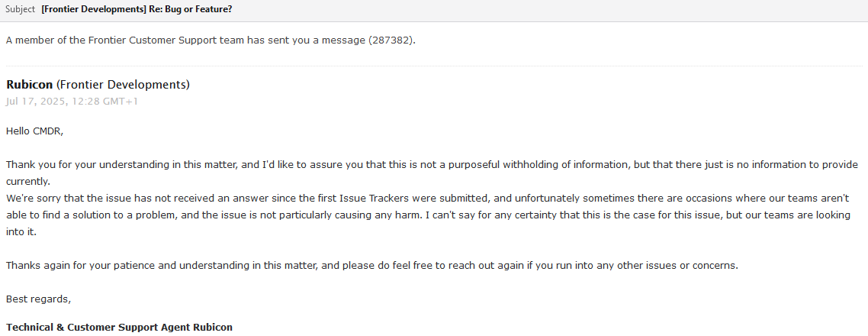Click the "Best regards," closing line
The width and height of the screenshot is (868, 336).
pos(39,299)
